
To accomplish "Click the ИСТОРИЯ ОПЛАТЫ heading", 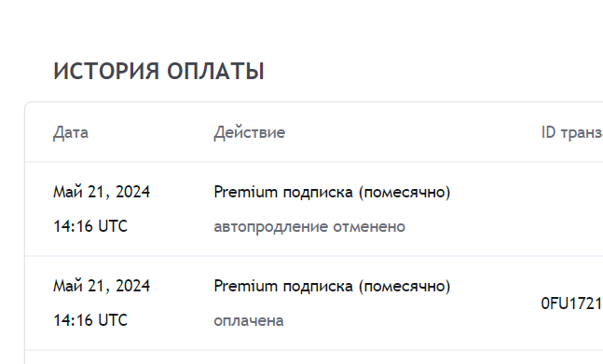I will (x=158, y=72).
